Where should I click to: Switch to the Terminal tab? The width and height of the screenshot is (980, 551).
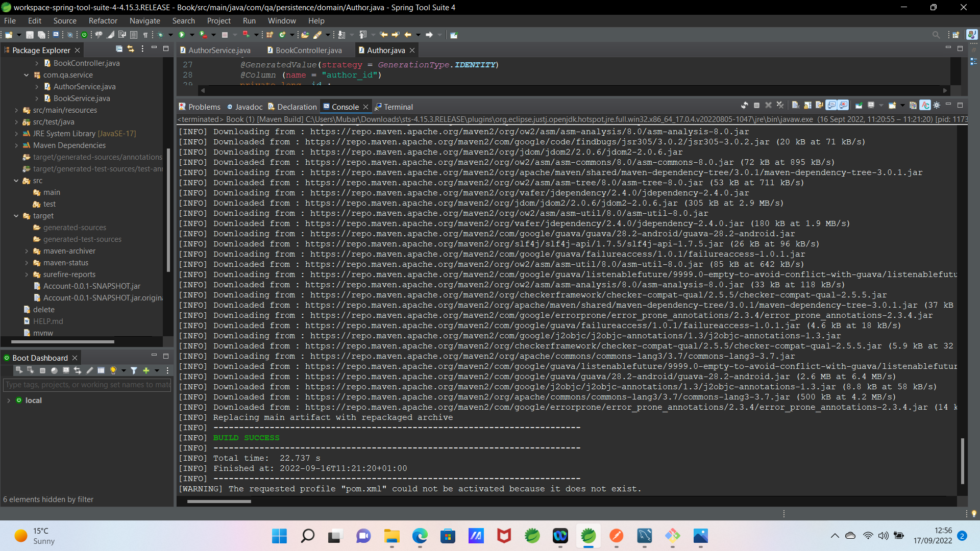pos(394,107)
